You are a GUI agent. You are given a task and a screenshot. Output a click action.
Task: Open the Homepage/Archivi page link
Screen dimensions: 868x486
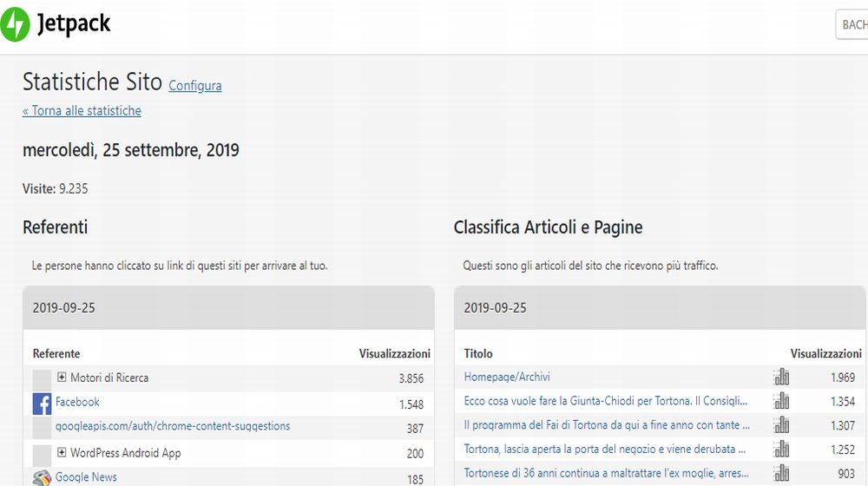[507, 378]
